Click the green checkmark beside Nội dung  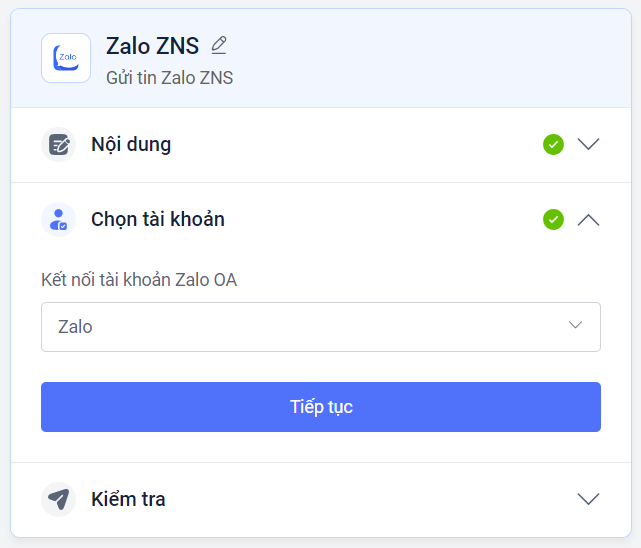pyautogui.click(x=553, y=144)
